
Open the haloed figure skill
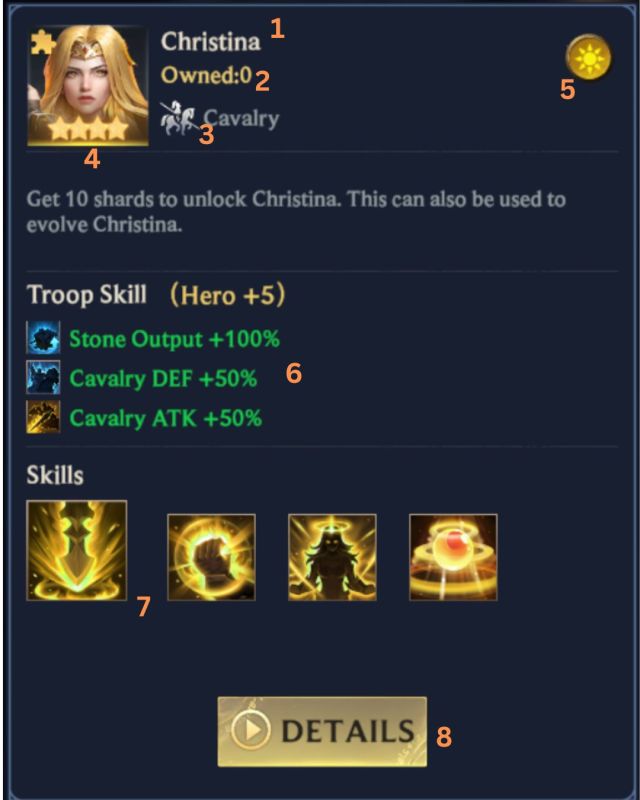(x=332, y=557)
